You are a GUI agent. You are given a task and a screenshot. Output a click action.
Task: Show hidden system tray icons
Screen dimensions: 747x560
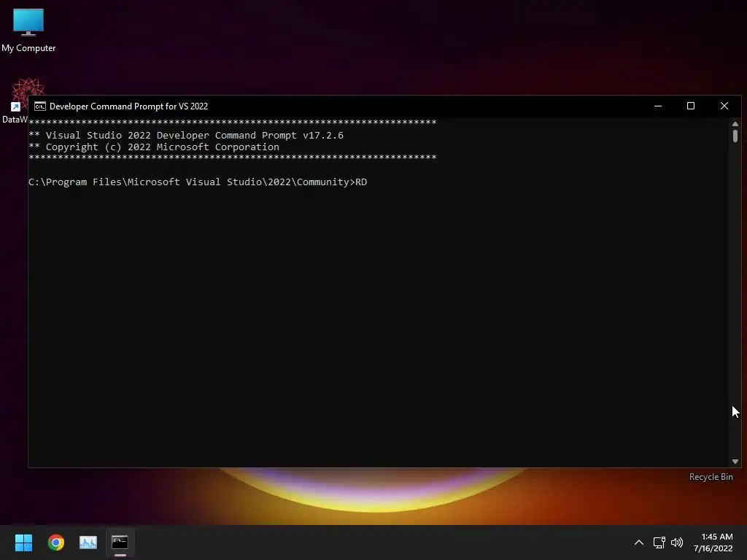[639, 542]
